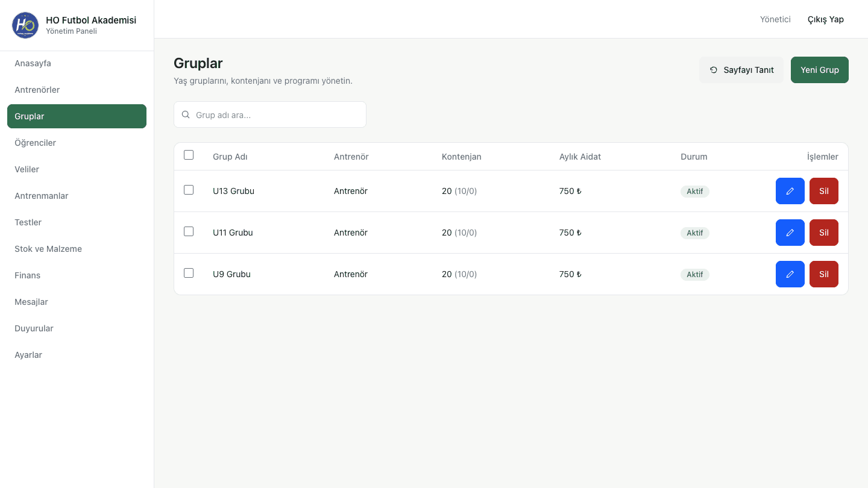Click the 750 ₺ fee in U11 Grubu row
This screenshot has width=868, height=488.
click(x=570, y=233)
